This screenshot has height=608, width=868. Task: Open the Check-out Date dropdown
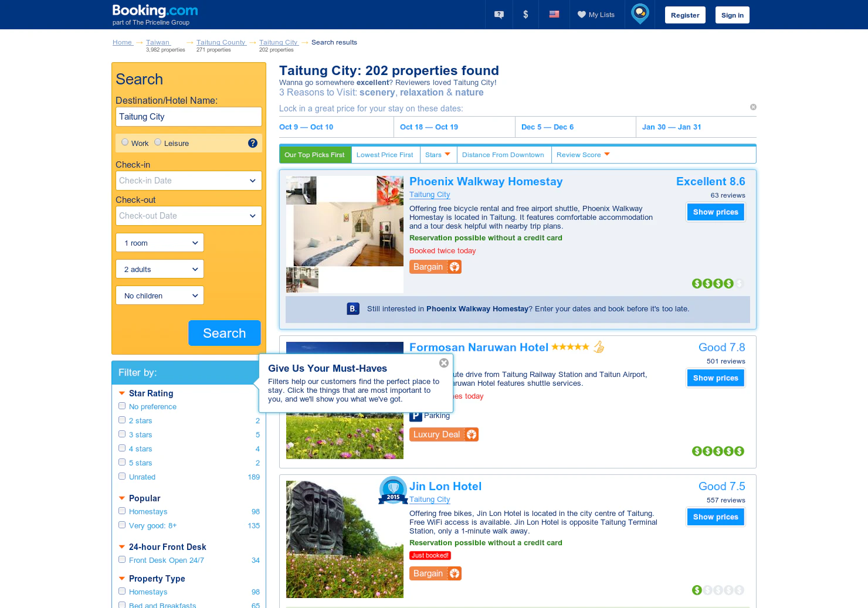click(189, 216)
